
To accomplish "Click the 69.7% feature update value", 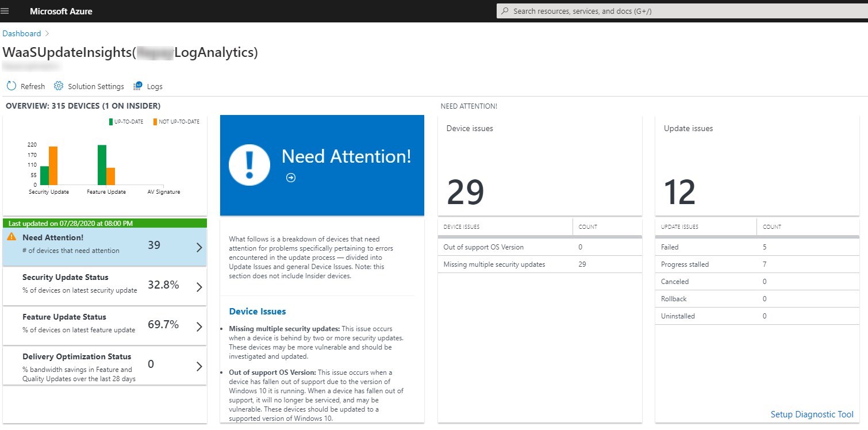I will [x=163, y=325].
